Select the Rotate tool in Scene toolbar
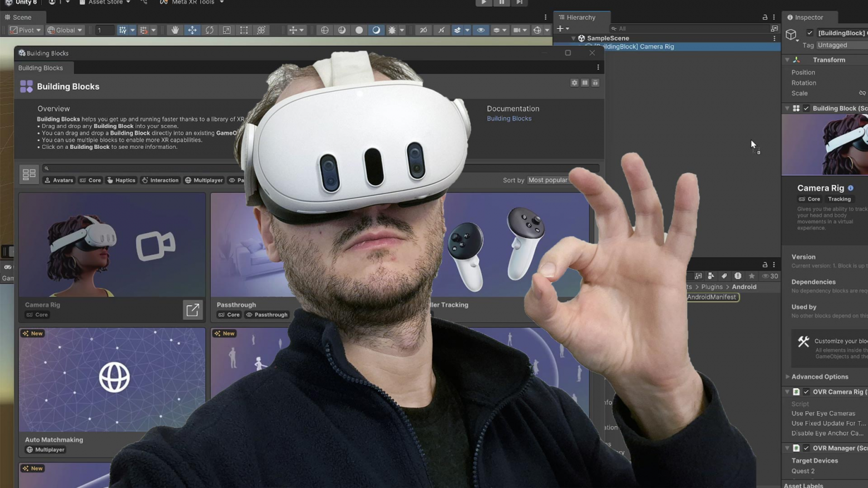Screen dimensions: 868x488 tap(209, 30)
